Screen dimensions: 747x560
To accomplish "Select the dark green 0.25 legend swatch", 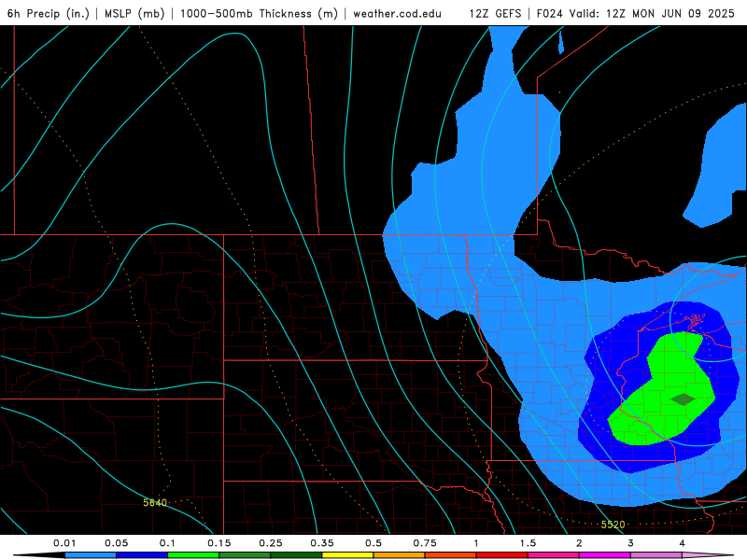I will click(x=296, y=555).
